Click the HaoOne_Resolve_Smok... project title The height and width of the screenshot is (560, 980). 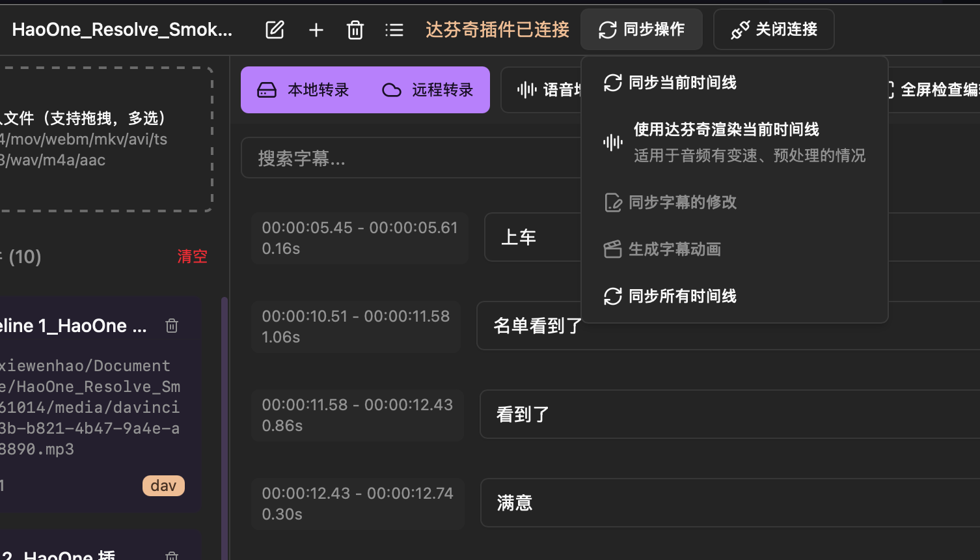click(122, 30)
